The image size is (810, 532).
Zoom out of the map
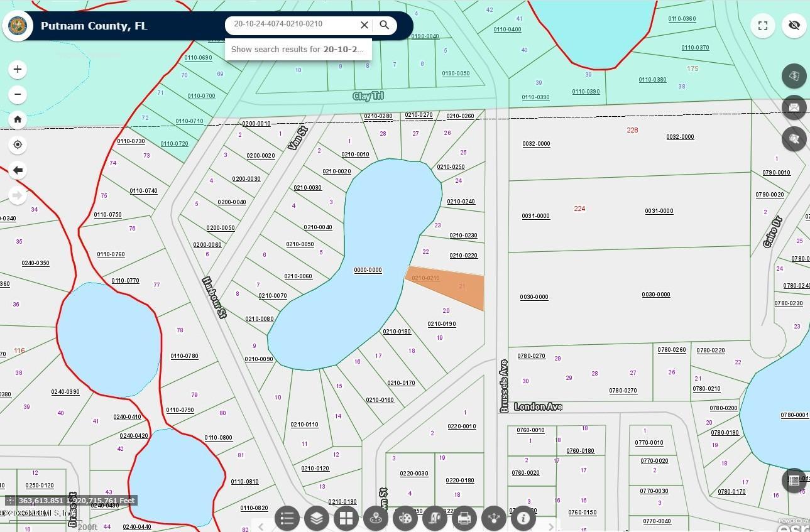click(18, 94)
